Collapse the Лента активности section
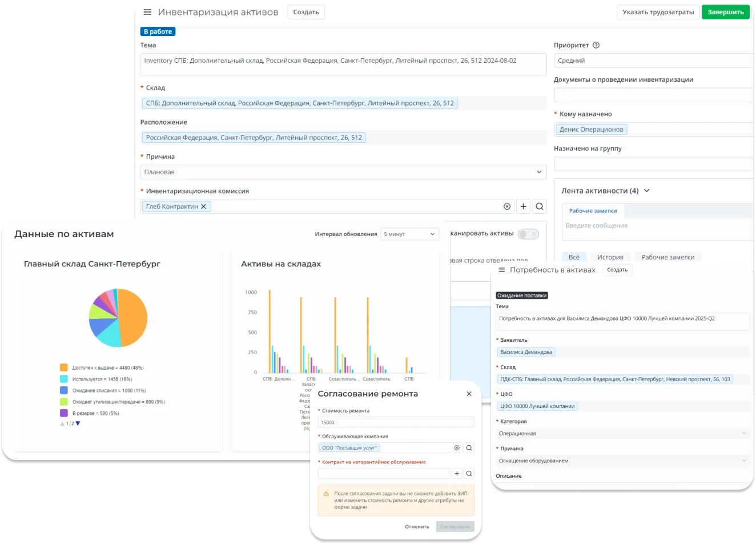 (647, 191)
